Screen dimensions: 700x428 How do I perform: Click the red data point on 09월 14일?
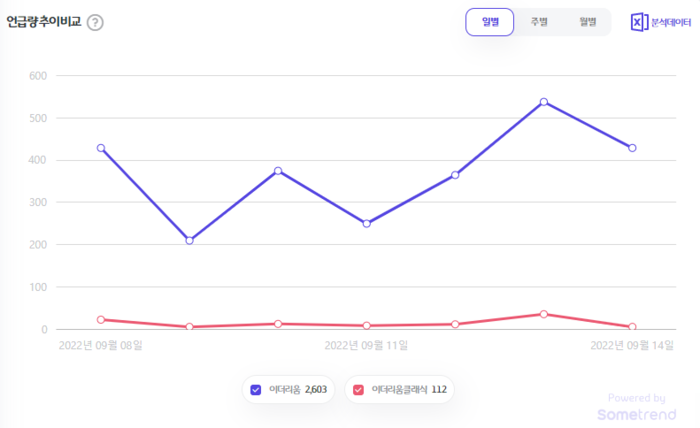point(632,327)
